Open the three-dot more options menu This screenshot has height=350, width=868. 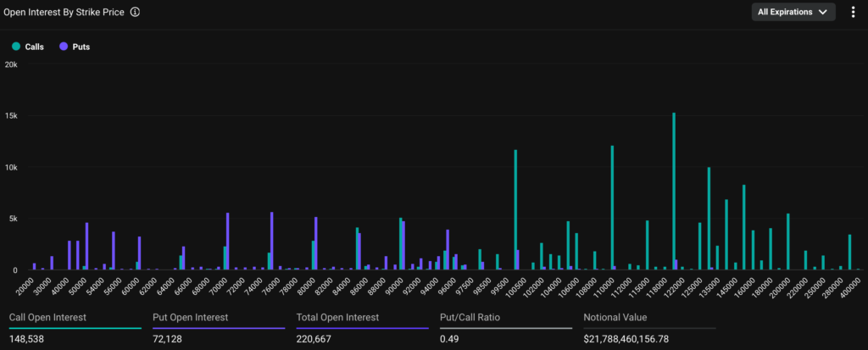point(853,12)
